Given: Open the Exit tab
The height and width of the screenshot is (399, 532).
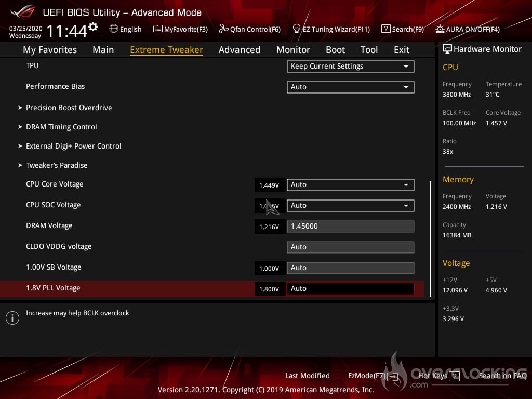Looking at the screenshot, I should click(x=402, y=50).
